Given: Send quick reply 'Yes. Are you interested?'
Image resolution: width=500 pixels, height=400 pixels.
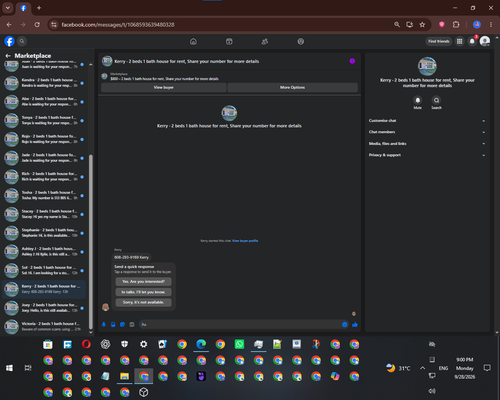Looking at the screenshot, I should (x=143, y=282).
